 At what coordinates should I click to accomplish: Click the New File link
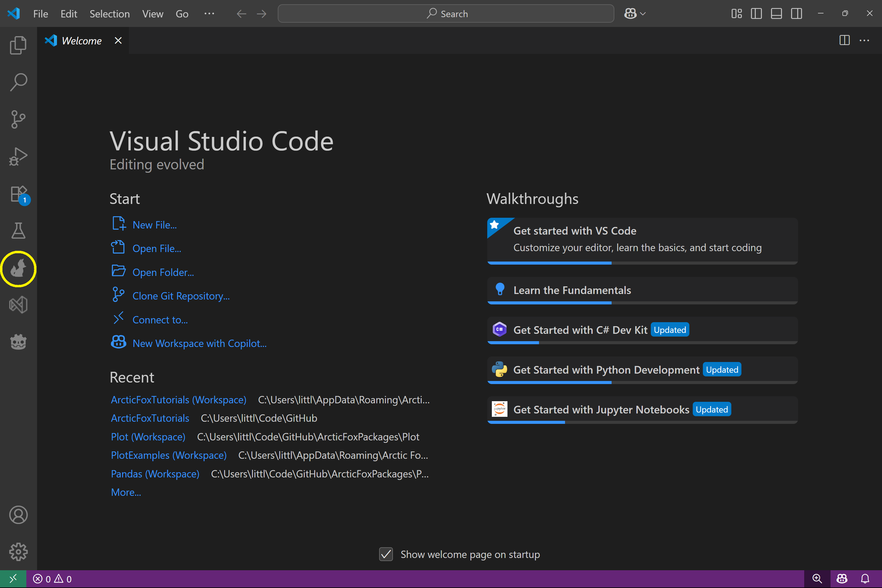(154, 225)
